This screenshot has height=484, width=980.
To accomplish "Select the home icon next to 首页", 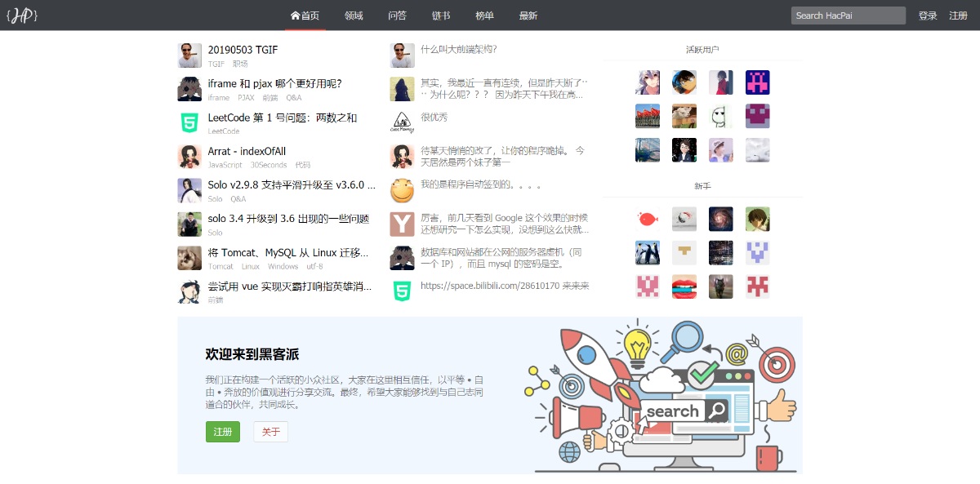I will tap(296, 15).
